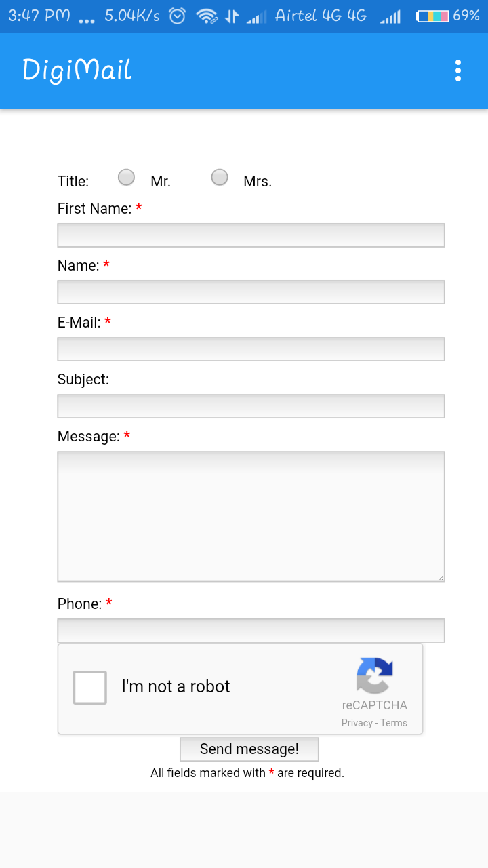Open the Privacy link
488x868 pixels.
click(x=357, y=722)
